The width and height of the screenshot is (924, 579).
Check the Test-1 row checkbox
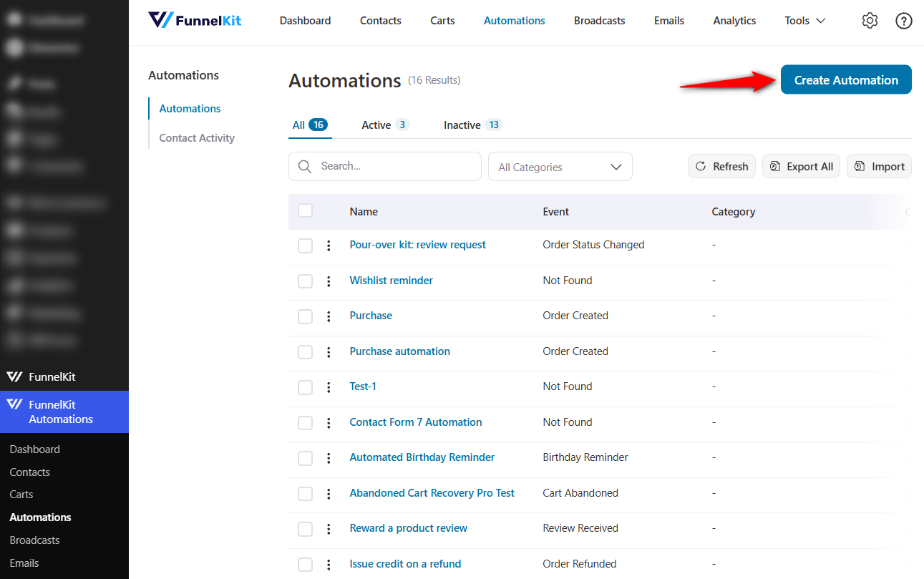pos(306,387)
